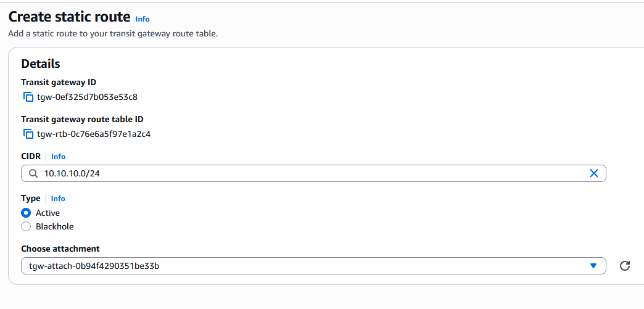Open the Info link next to CIDR
The width and height of the screenshot is (644, 309).
[x=58, y=157]
